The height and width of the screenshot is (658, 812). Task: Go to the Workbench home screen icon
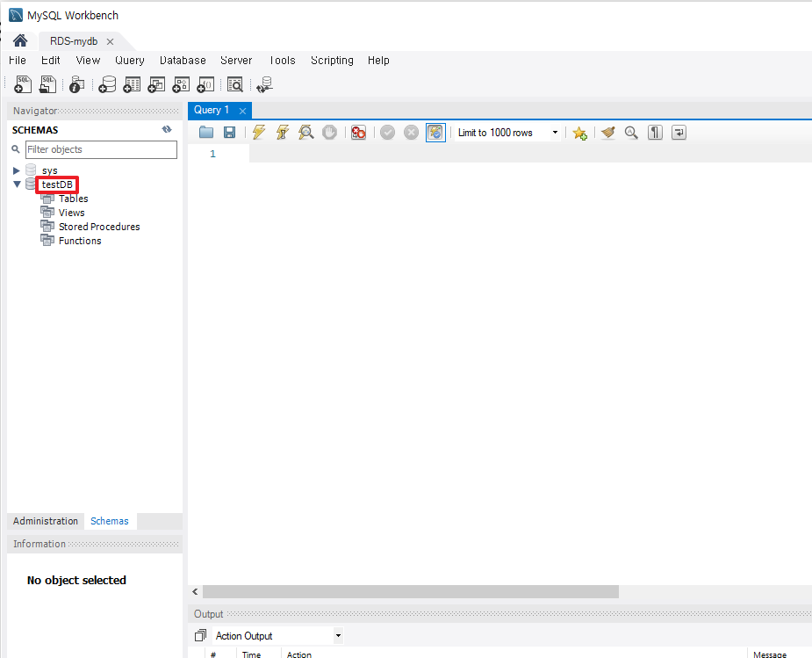pos(20,41)
